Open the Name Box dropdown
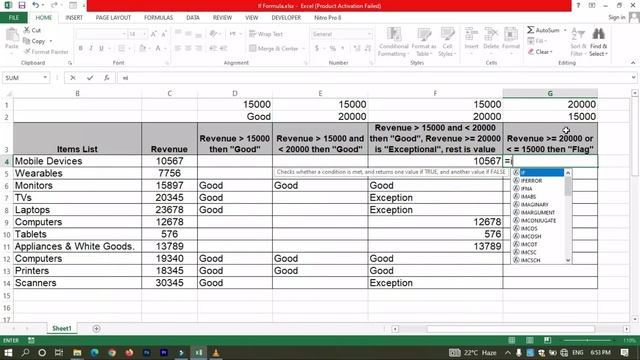 45,78
